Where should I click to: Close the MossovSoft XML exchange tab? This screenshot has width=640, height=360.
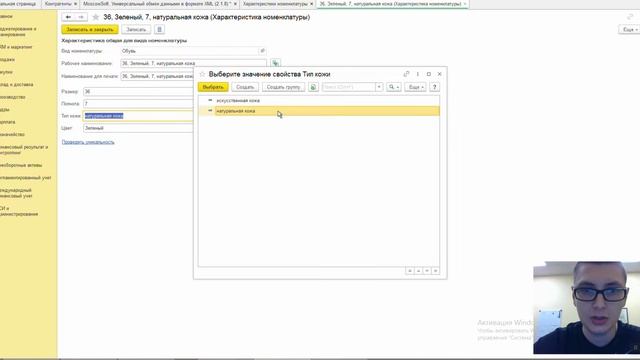coord(235,4)
